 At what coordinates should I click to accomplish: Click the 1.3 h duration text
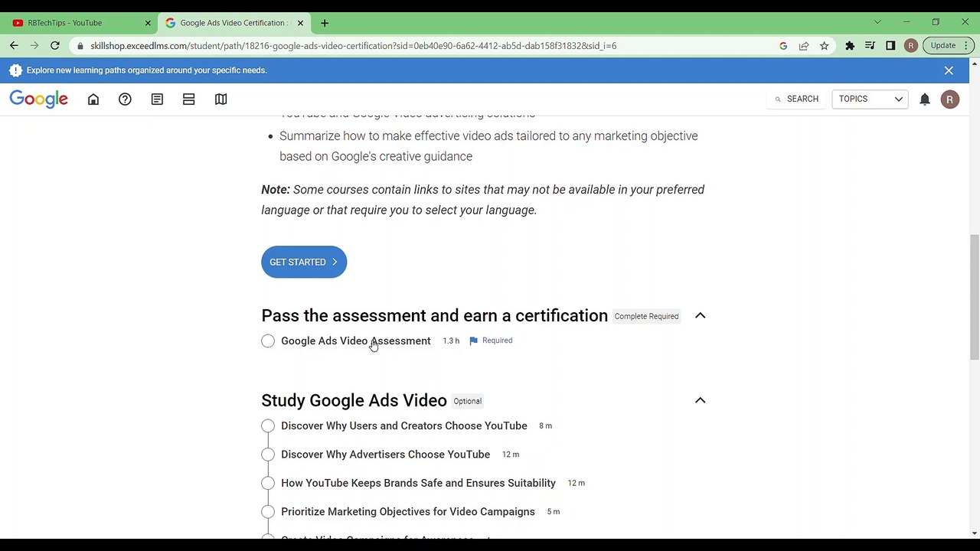pyautogui.click(x=451, y=341)
